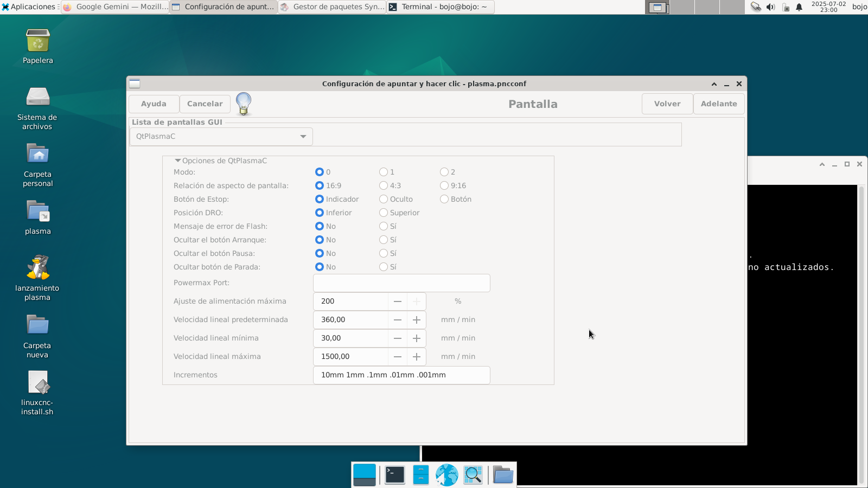Open the bojo user menu in panel
The image size is (868, 488).
(859, 7)
